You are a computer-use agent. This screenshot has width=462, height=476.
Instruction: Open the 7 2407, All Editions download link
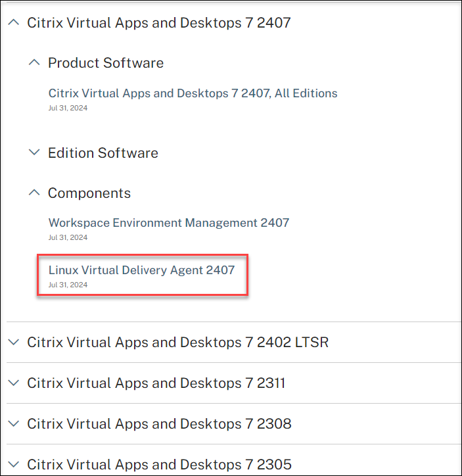point(193,93)
